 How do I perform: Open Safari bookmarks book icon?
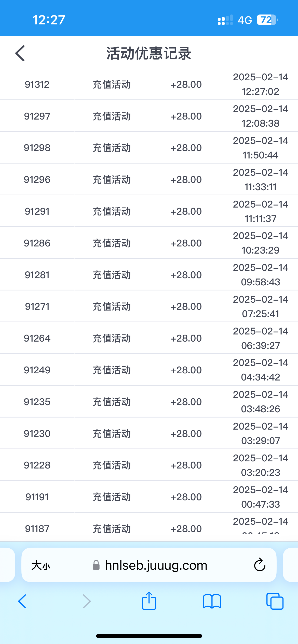(x=212, y=601)
